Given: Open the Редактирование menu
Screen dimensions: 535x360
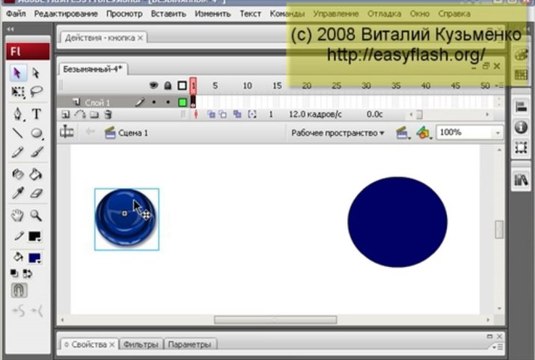Looking at the screenshot, I should pyautogui.click(x=66, y=14).
